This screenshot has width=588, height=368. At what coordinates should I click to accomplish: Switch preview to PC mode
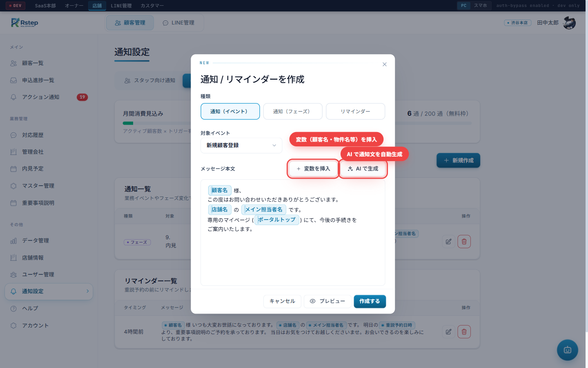(463, 6)
